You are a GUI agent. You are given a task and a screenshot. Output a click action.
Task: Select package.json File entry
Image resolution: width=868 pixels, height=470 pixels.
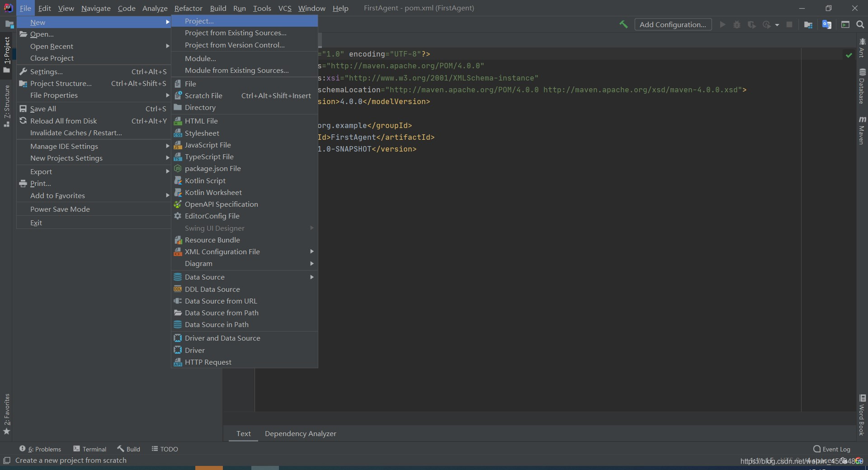click(244, 168)
